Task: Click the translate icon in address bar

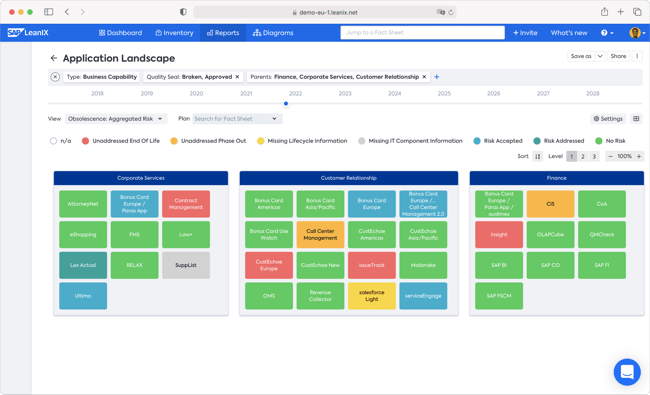Action: point(440,12)
